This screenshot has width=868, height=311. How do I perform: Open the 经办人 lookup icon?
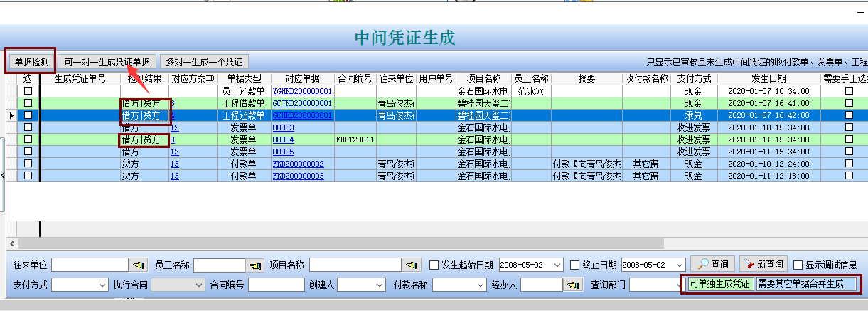tap(574, 285)
